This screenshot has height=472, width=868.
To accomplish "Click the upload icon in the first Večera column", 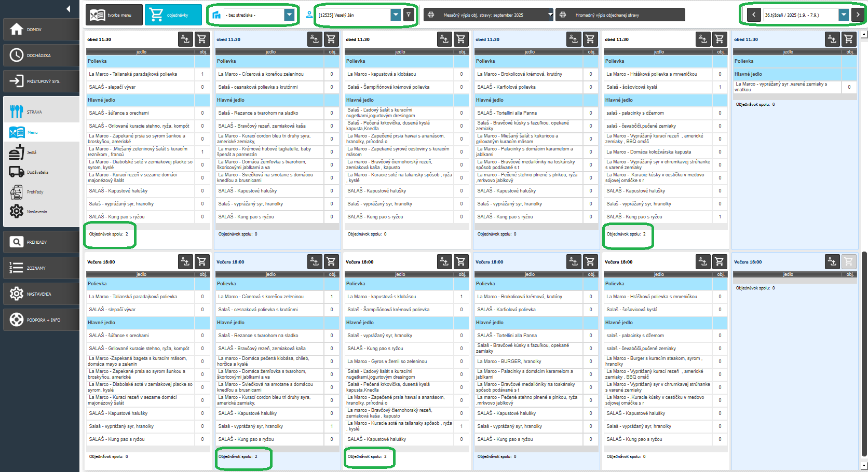I will coord(185,262).
